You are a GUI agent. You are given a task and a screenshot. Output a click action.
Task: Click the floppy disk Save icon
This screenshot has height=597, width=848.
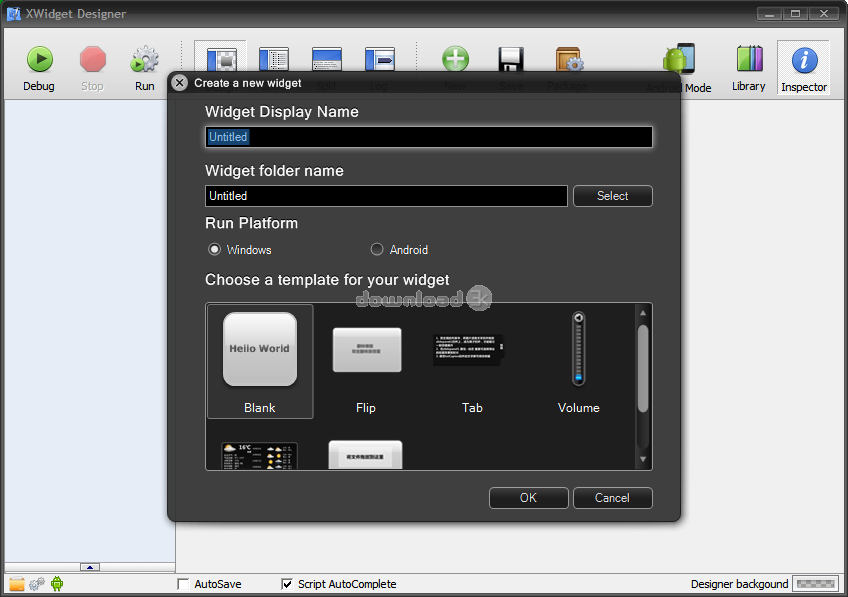coord(511,59)
